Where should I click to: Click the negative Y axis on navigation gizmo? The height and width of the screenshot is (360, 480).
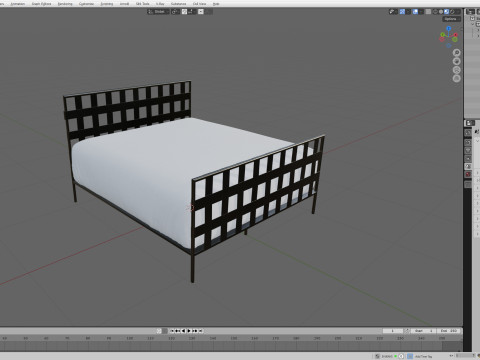coord(455,39)
